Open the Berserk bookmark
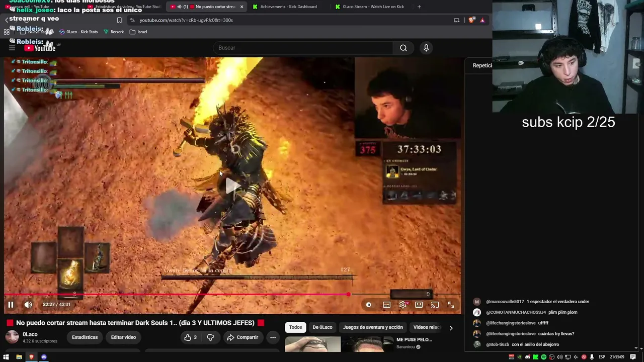Screen dimensions: 644x362 pos(114,32)
